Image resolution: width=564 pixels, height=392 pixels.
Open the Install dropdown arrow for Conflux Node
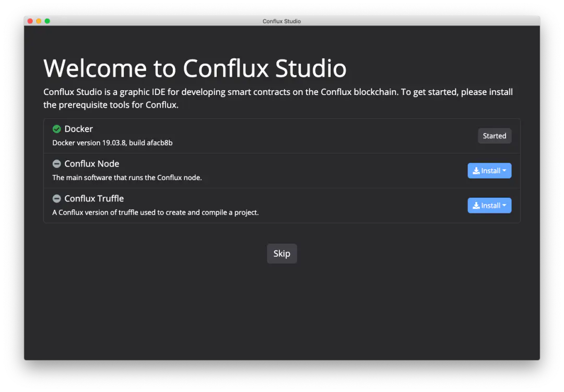coord(504,171)
